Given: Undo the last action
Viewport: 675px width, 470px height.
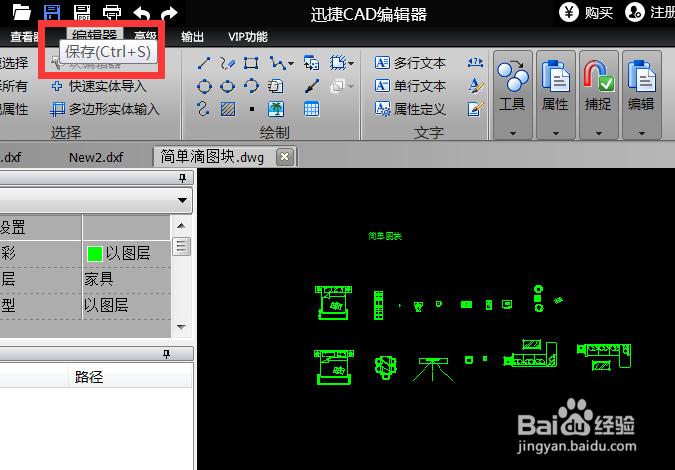Looking at the screenshot, I should pos(141,12).
